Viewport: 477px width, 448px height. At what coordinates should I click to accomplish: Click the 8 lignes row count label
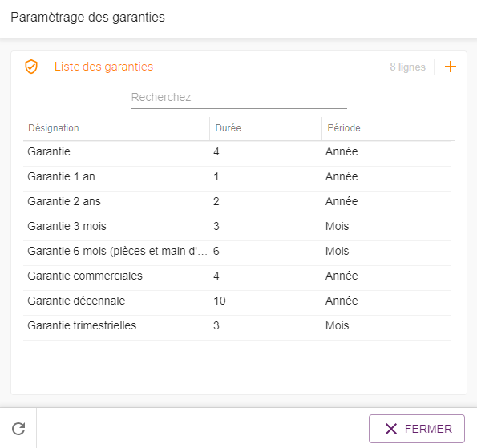[407, 67]
